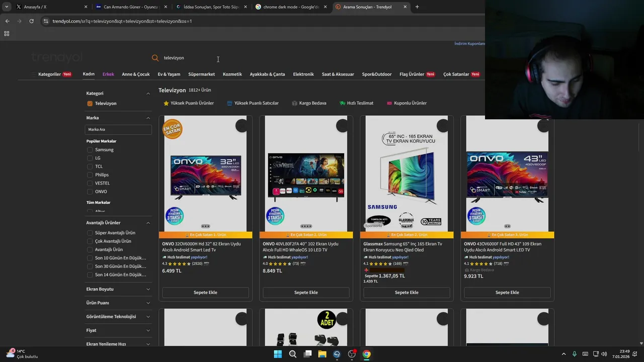Click the microphone icon in system tray
Viewport: 644px width, 362px height.
(x=574, y=354)
